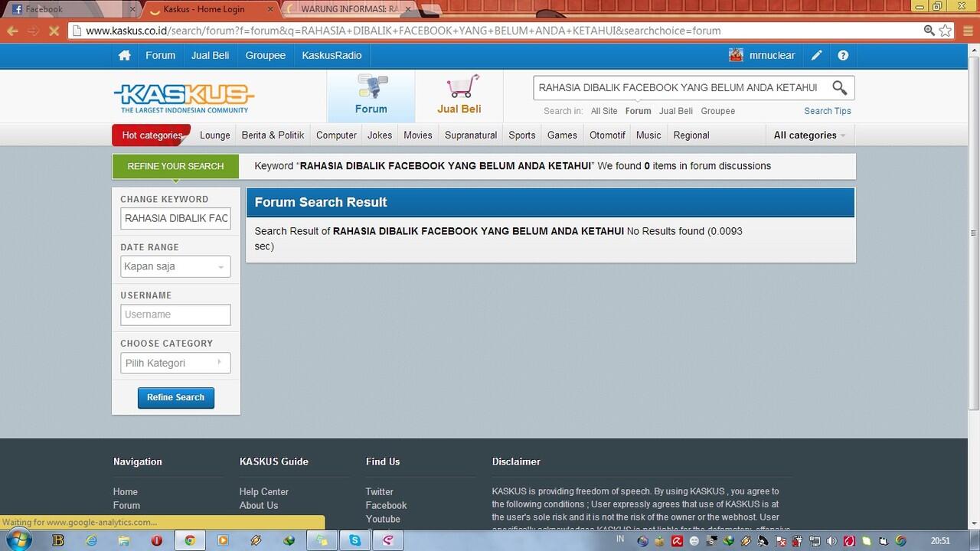980x551 pixels.
Task: Open Regional category
Action: coord(691,135)
